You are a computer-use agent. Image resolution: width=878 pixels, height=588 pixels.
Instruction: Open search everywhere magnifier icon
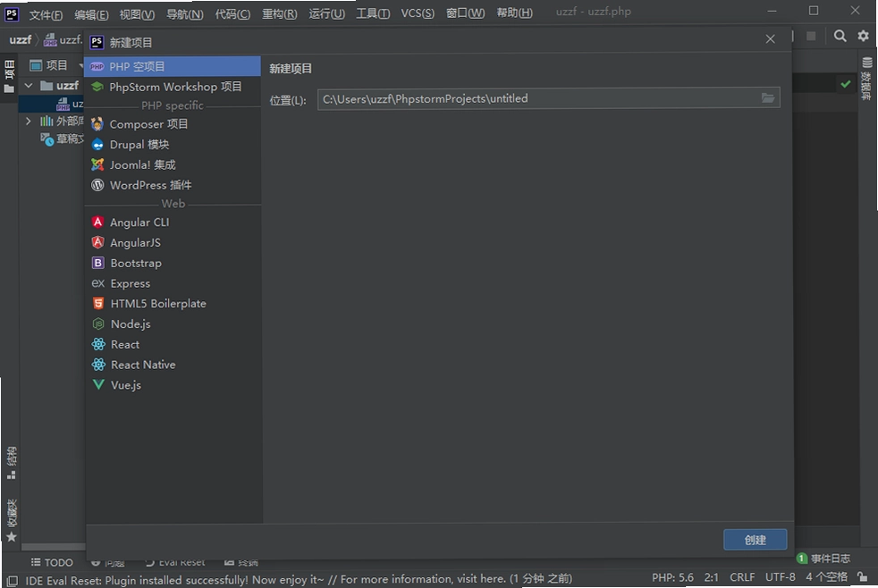click(x=840, y=37)
